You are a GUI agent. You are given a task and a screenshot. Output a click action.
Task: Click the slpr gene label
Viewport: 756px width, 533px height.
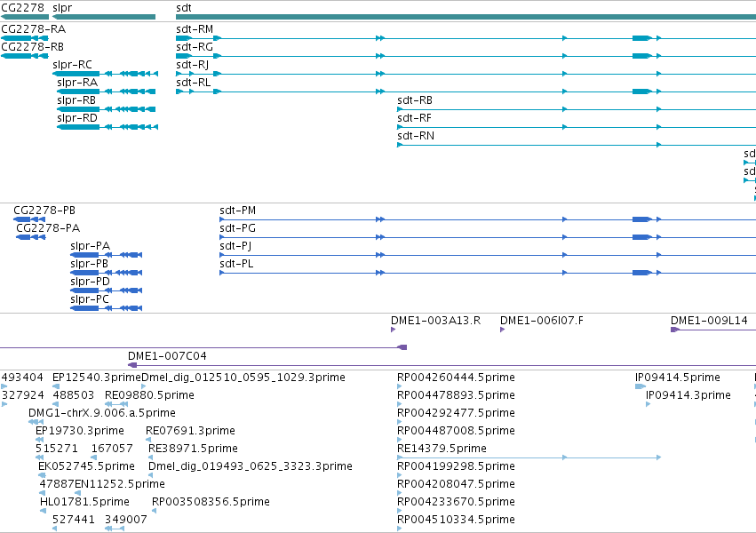coord(62,8)
